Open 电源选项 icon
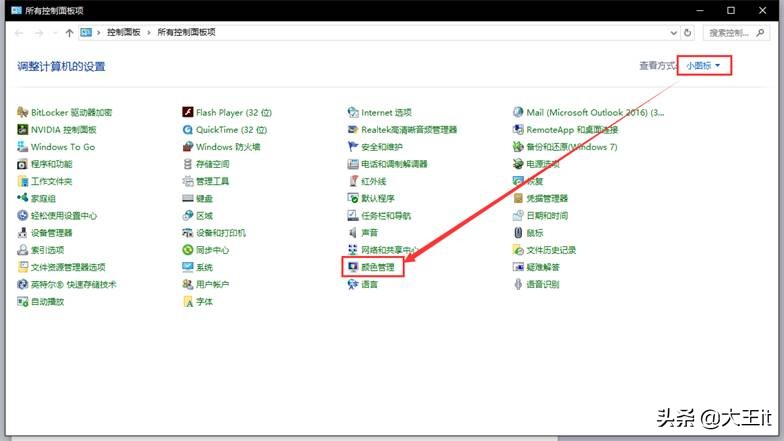The image size is (784, 441). coord(518,164)
